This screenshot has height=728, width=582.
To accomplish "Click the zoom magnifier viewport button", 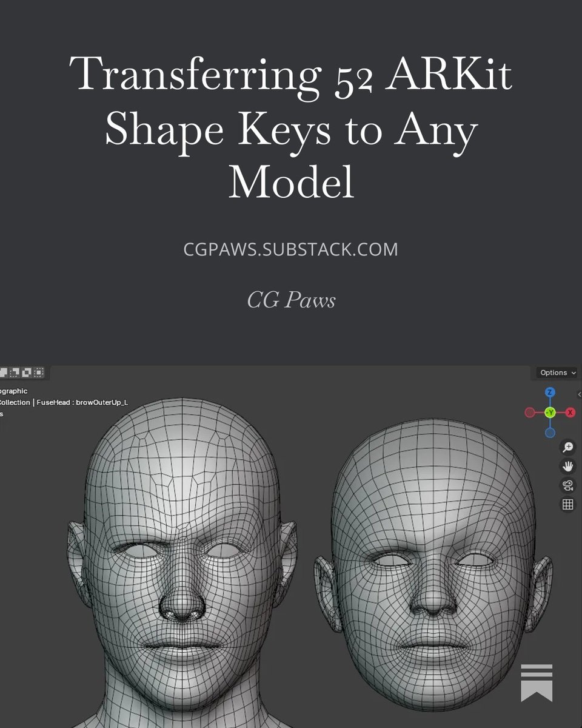I will point(568,447).
